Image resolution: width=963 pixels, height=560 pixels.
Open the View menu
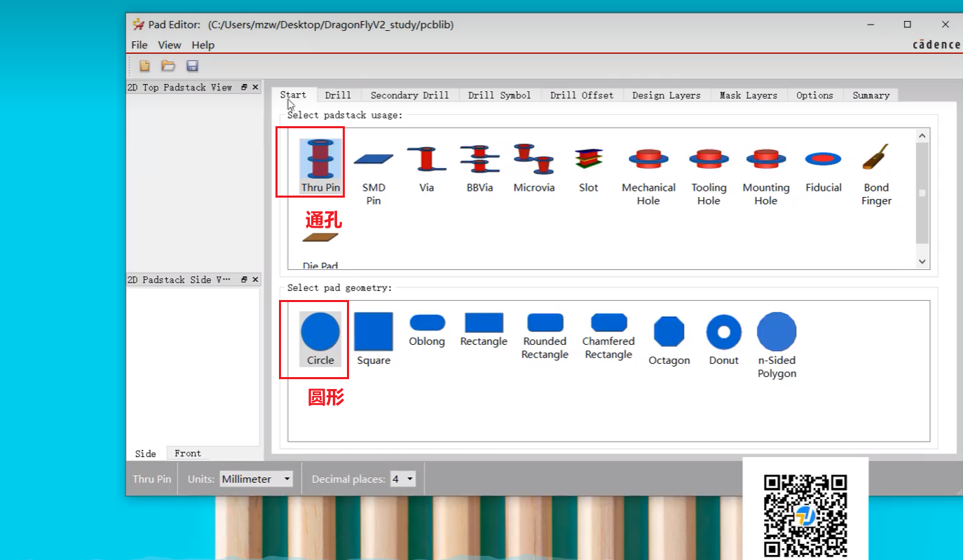click(170, 45)
